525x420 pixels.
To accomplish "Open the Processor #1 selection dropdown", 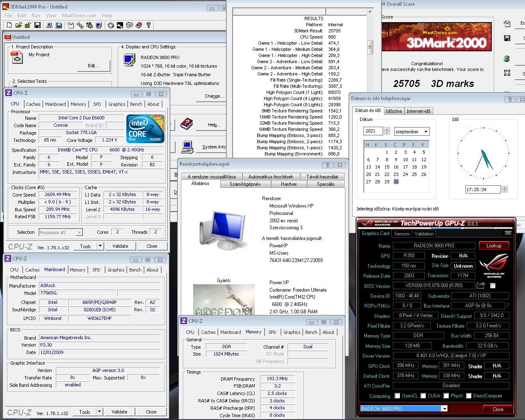I will (x=61, y=232).
